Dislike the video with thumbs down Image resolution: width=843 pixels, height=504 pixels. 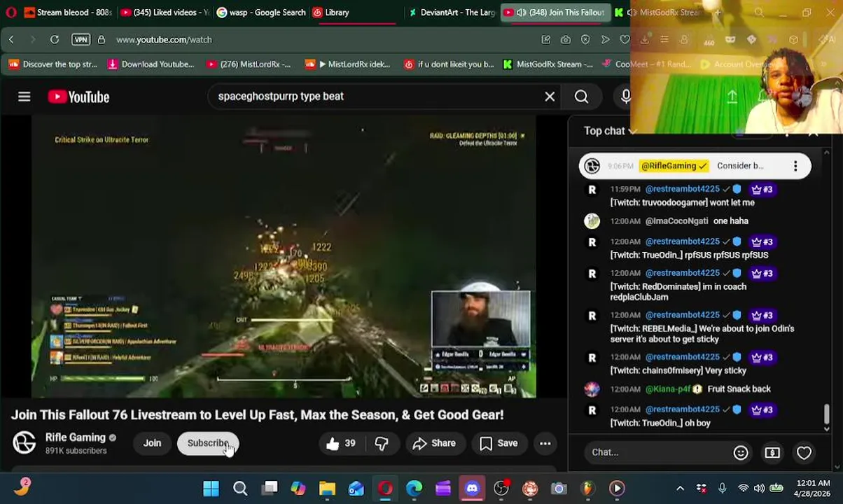click(382, 443)
